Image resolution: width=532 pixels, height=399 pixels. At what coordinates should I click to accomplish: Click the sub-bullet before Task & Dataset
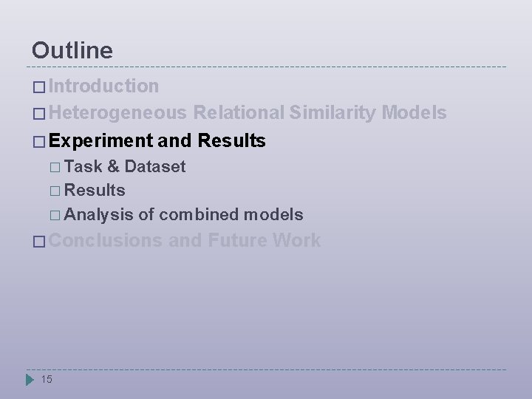pyautogui.click(x=57, y=167)
